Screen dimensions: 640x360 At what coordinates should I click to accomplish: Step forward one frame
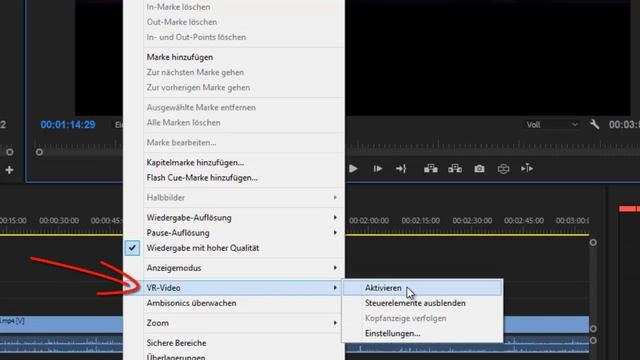pos(378,169)
